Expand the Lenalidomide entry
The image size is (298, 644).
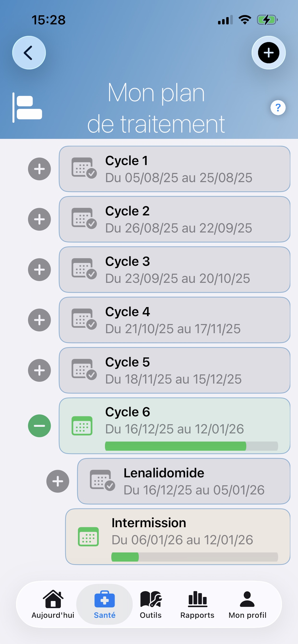(58, 481)
